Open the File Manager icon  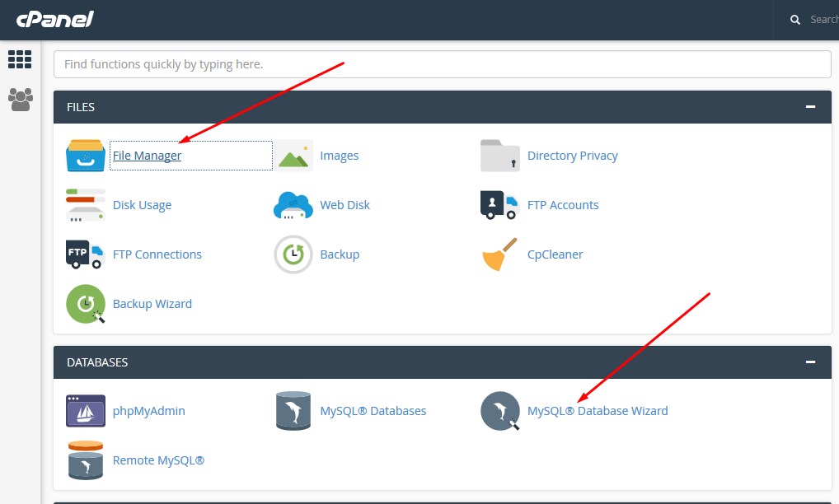tap(86, 156)
